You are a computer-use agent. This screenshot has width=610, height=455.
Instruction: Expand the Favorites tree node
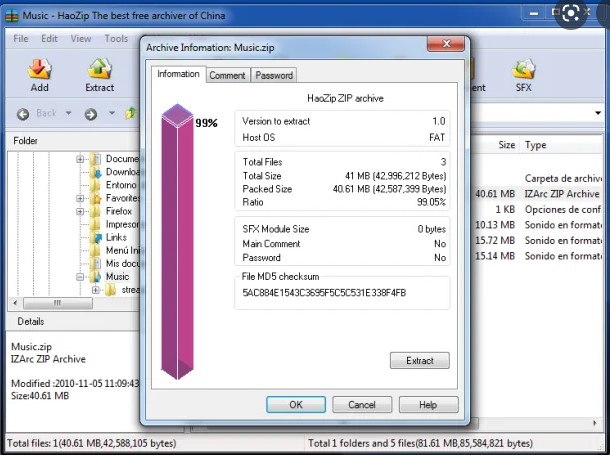pos(80,198)
